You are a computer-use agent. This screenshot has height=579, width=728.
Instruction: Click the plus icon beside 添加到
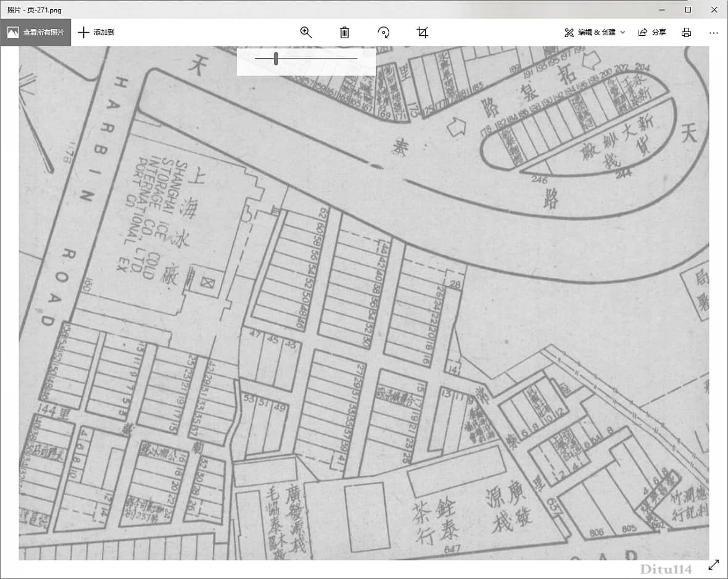pyautogui.click(x=84, y=32)
